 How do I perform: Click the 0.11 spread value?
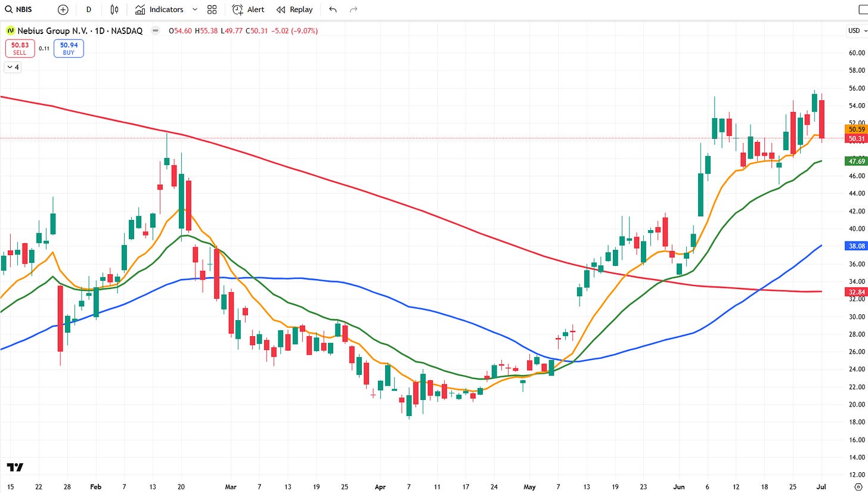pos(44,48)
